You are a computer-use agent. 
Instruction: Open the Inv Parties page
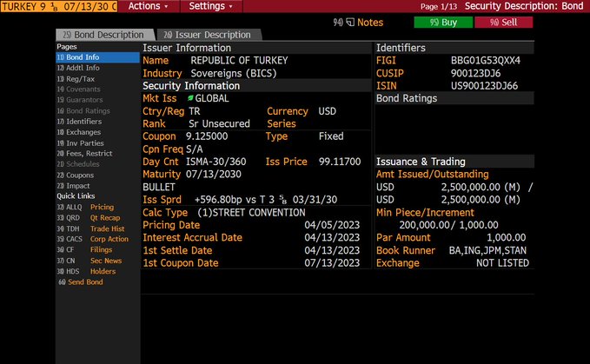81,143
